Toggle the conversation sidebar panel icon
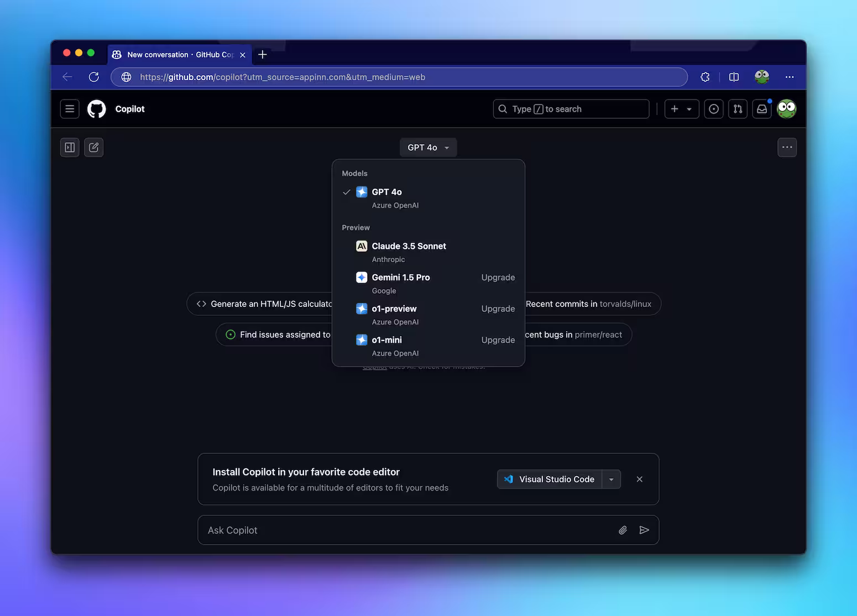This screenshot has height=616, width=857. (70, 148)
